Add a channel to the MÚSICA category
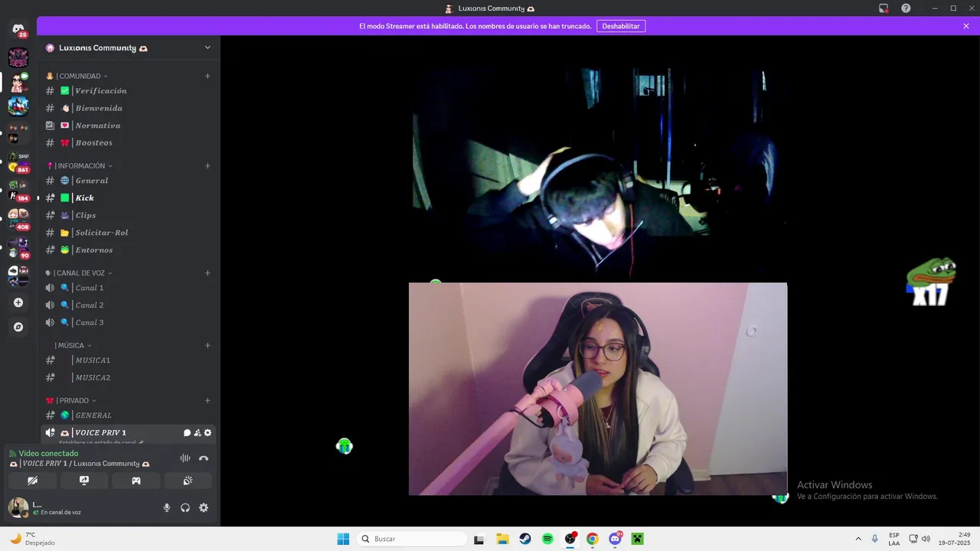This screenshot has width=980, height=551. pyautogui.click(x=207, y=345)
